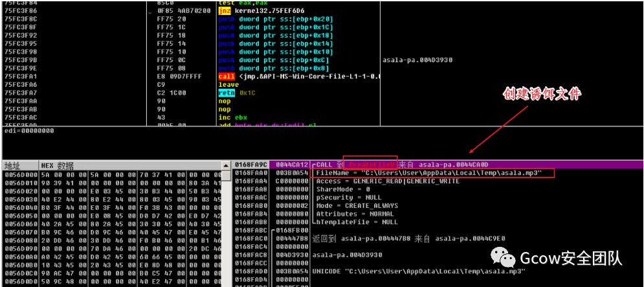Select disassembly address 75FC3F95
The image size is (644, 287).
pyautogui.click(x=20, y=43)
